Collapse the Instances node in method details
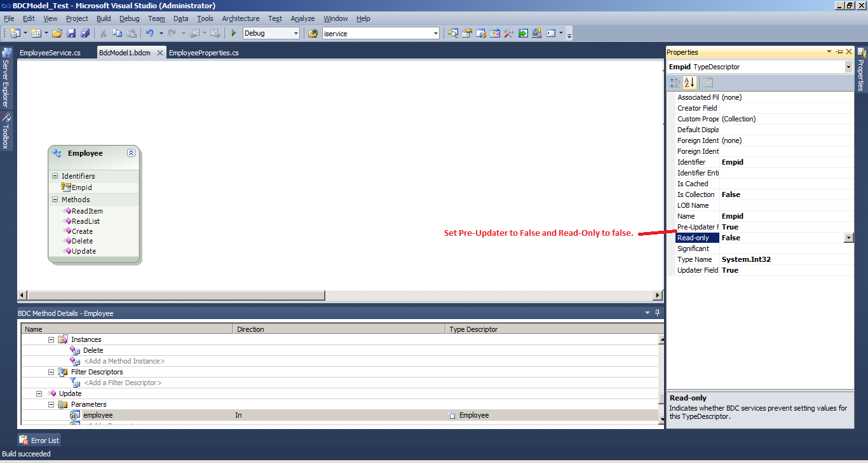Screen dimensions: 868x464 (x=51, y=339)
